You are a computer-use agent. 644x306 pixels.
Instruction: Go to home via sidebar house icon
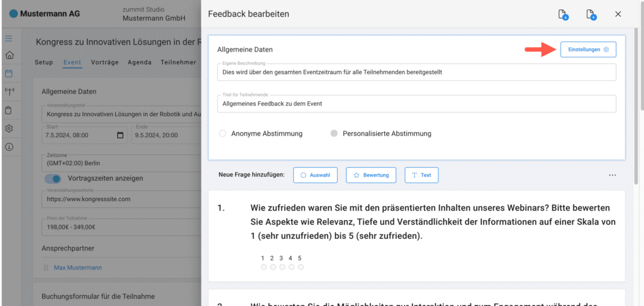click(x=9, y=55)
